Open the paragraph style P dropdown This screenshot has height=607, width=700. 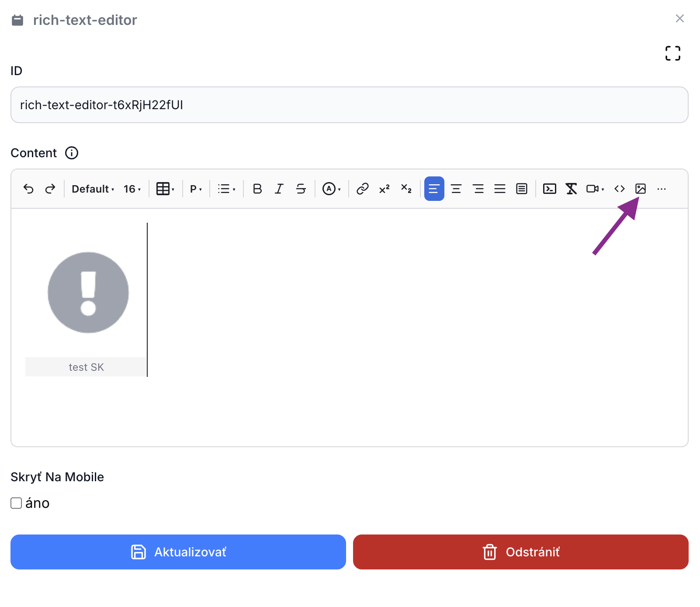pyautogui.click(x=196, y=189)
